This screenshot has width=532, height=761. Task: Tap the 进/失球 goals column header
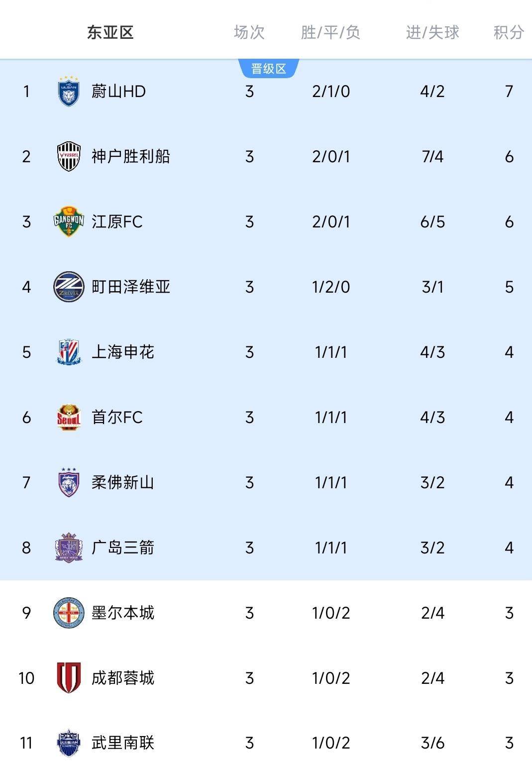(x=432, y=33)
